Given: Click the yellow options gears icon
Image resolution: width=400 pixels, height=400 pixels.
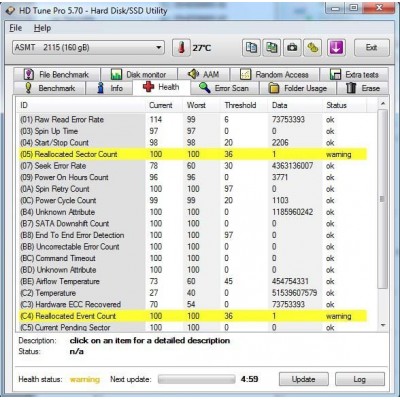Looking at the screenshot, I should coord(313,48).
